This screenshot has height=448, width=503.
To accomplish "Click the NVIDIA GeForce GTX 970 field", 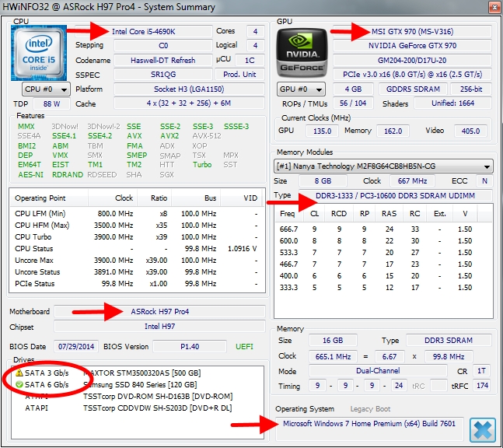I will click(412, 46).
